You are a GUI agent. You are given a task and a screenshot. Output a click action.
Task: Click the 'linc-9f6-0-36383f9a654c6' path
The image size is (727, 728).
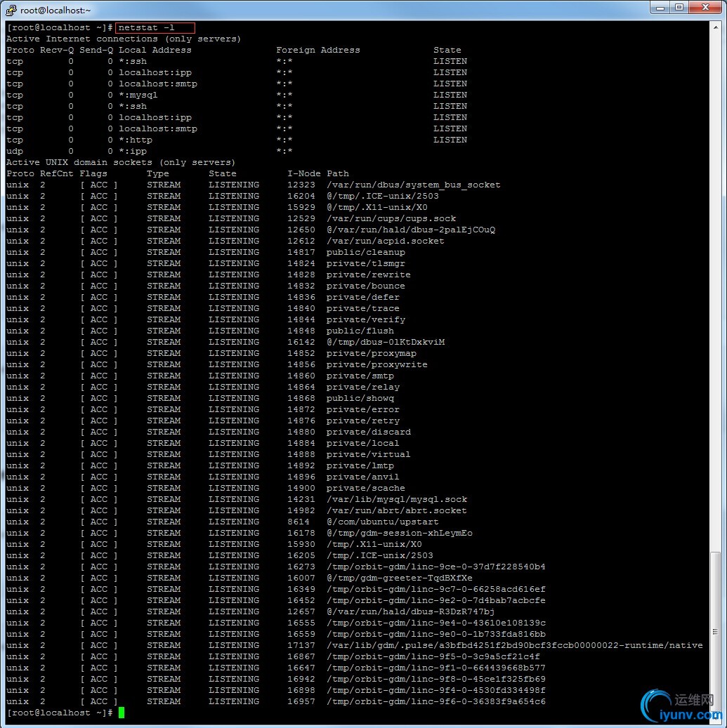coord(436,701)
